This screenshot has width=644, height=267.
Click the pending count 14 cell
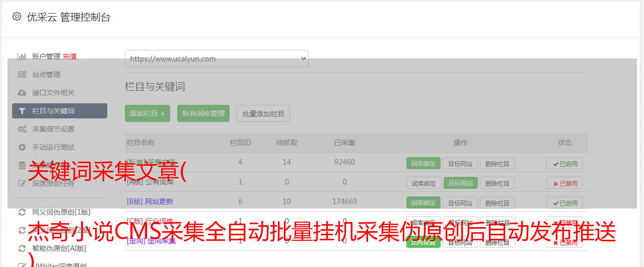287,162
